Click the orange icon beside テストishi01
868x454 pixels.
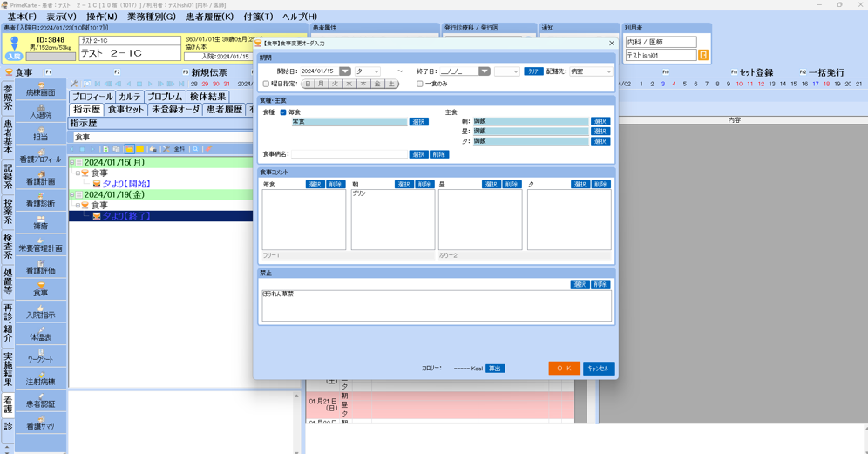coord(703,55)
